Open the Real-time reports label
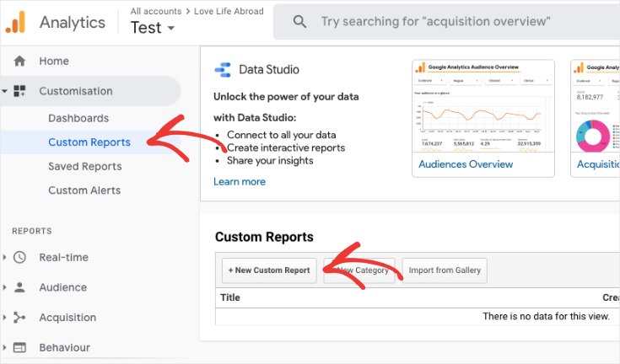620x364 pixels. coord(63,257)
